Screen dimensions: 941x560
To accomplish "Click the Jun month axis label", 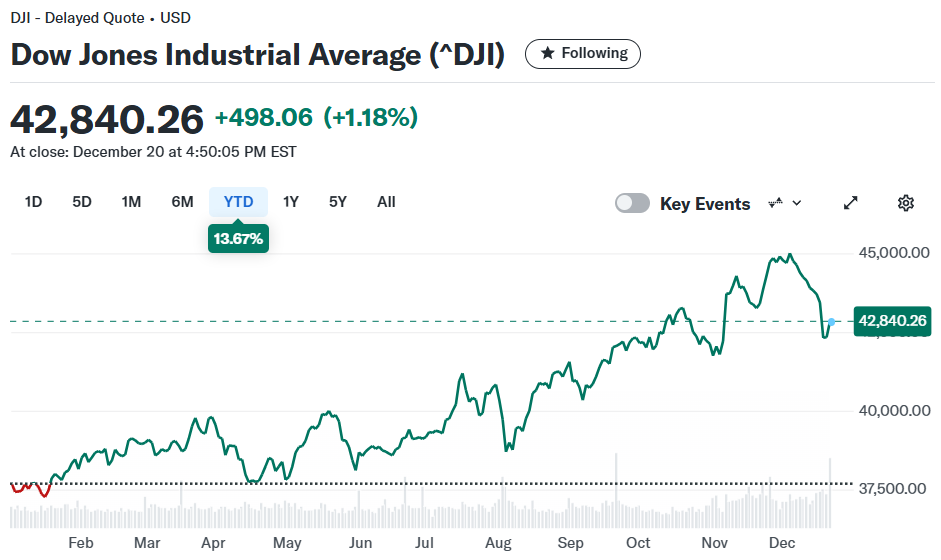I will (360, 543).
